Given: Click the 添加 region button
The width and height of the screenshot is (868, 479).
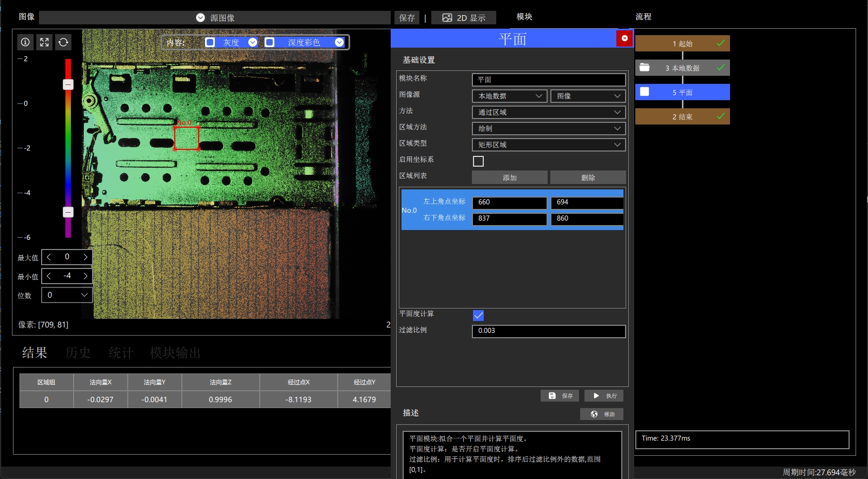Looking at the screenshot, I should 510,178.
